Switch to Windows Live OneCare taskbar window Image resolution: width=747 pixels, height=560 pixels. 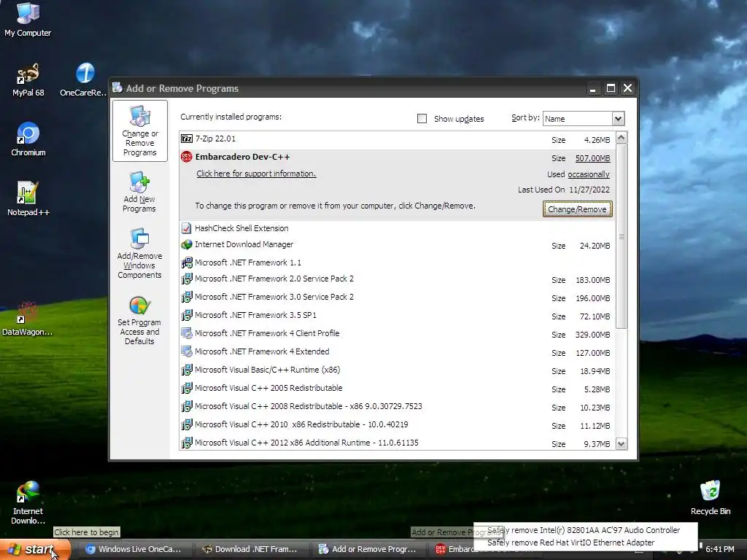click(x=134, y=549)
